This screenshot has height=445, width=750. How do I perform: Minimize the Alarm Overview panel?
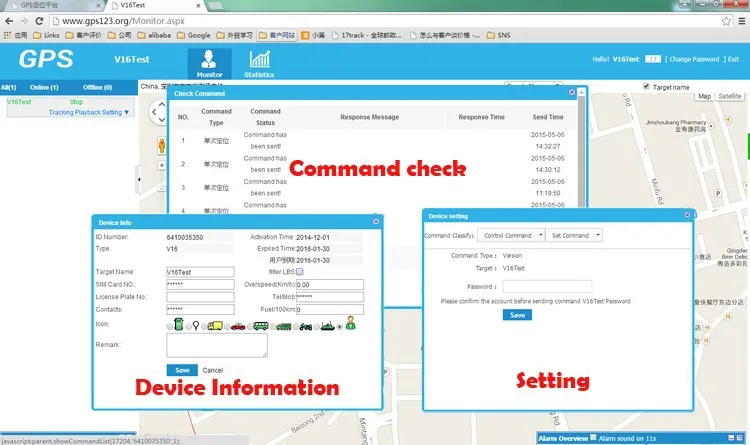[731, 438]
